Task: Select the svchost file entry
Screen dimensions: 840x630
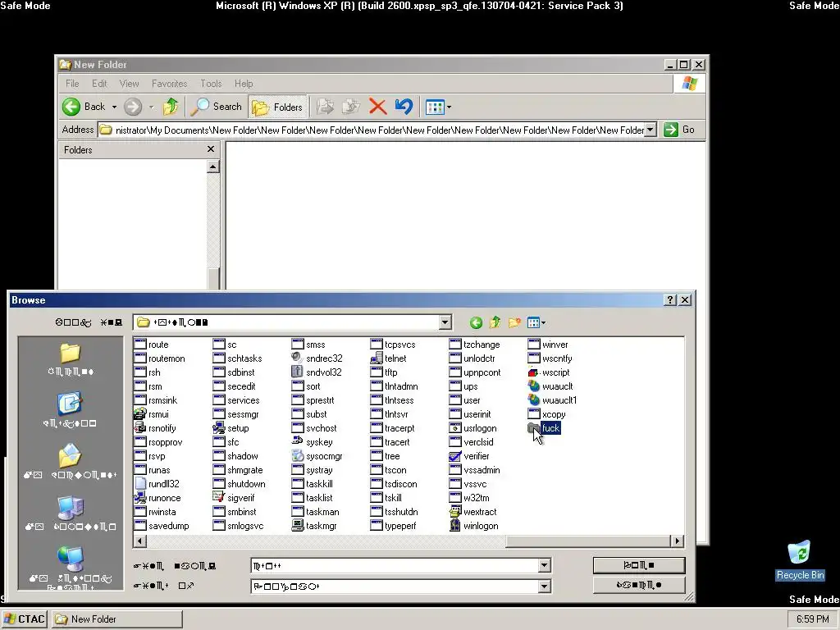Action: point(314,428)
